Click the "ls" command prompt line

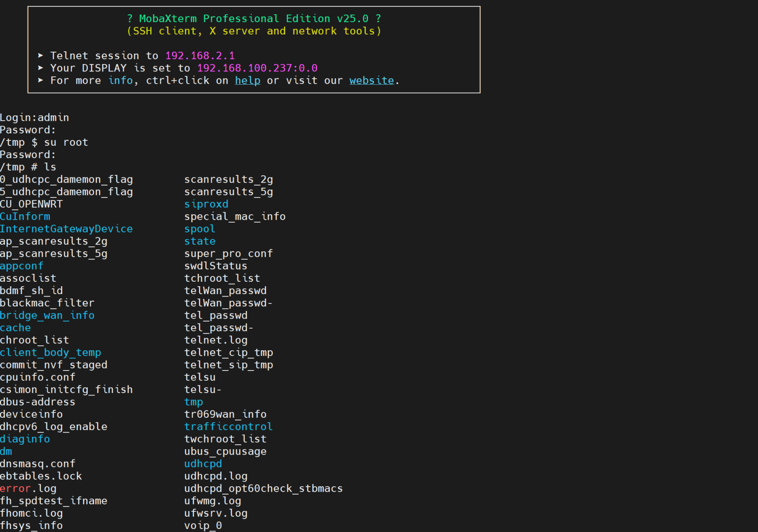28,167
